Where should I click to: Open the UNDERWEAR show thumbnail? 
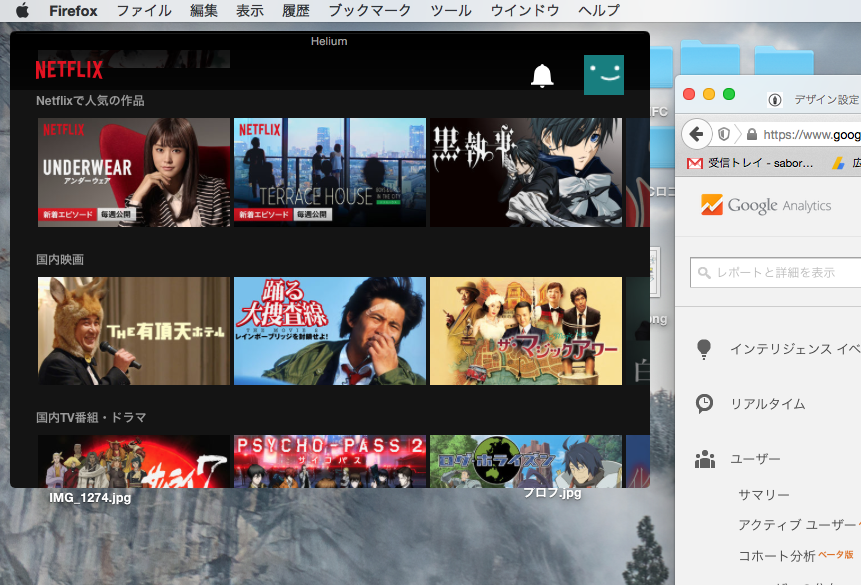point(134,172)
